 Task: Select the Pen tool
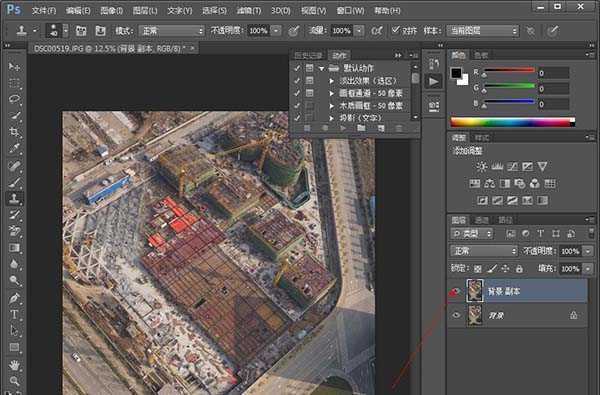(15, 298)
